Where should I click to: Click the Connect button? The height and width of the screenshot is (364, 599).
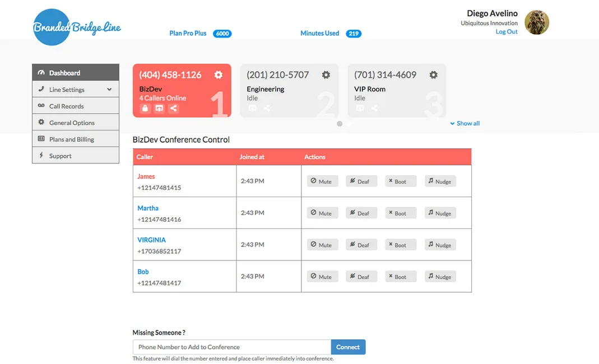point(348,347)
